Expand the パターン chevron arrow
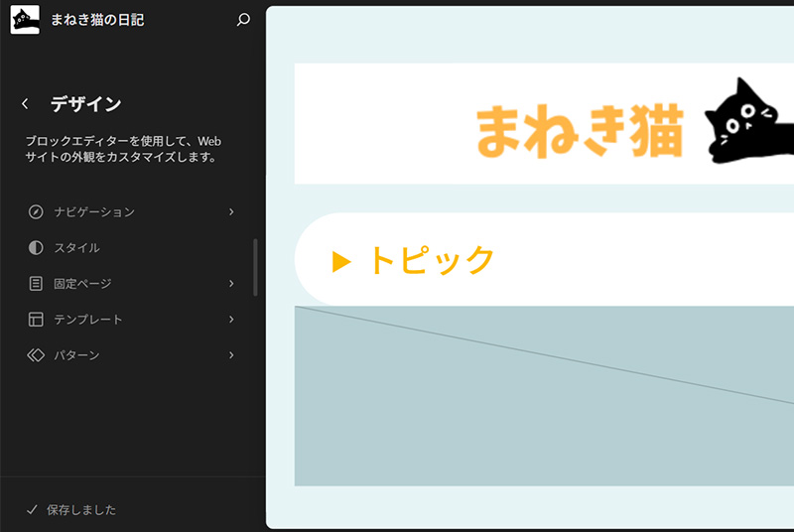The image size is (794, 532). click(231, 355)
